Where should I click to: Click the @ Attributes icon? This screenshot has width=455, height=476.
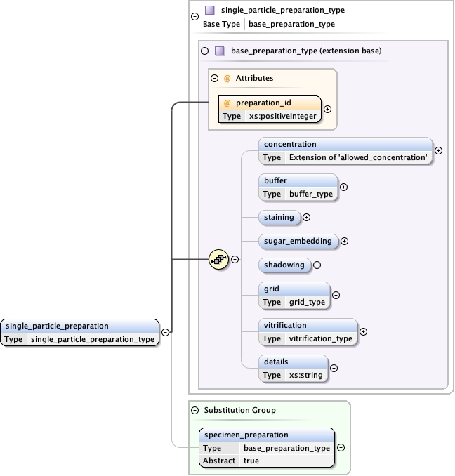click(227, 79)
